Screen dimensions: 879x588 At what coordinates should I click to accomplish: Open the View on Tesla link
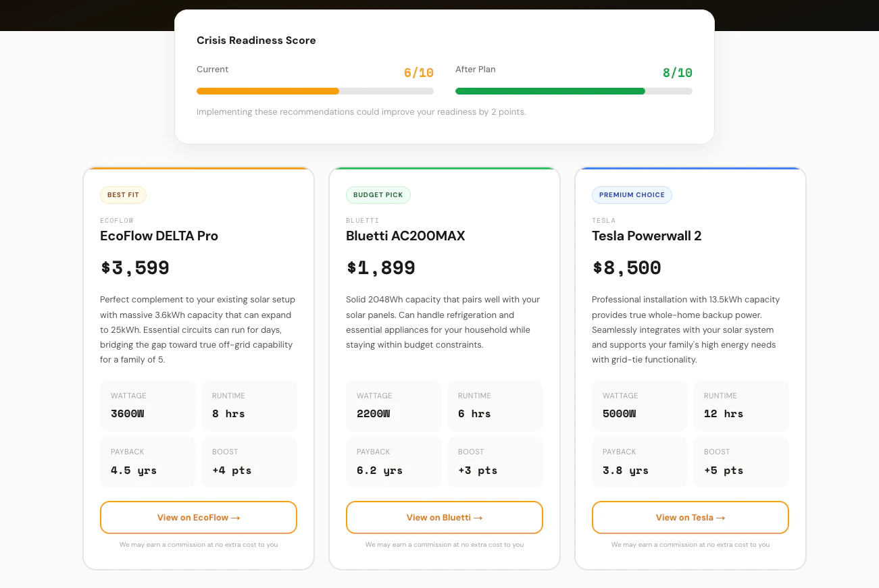[x=690, y=518]
